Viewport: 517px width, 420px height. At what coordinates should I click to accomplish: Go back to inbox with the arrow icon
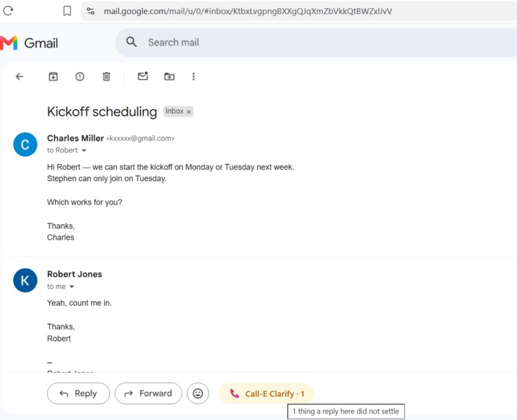point(20,76)
